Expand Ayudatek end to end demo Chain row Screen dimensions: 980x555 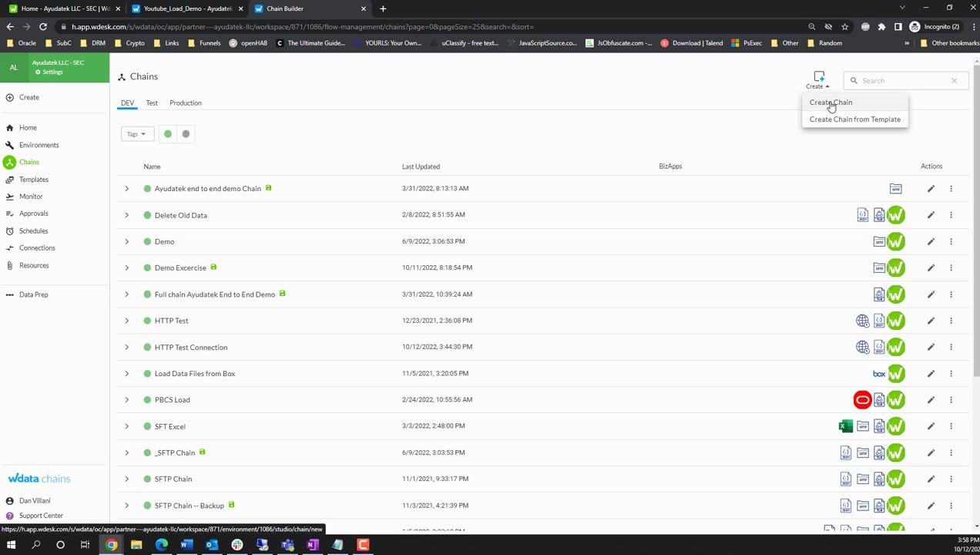(126, 188)
